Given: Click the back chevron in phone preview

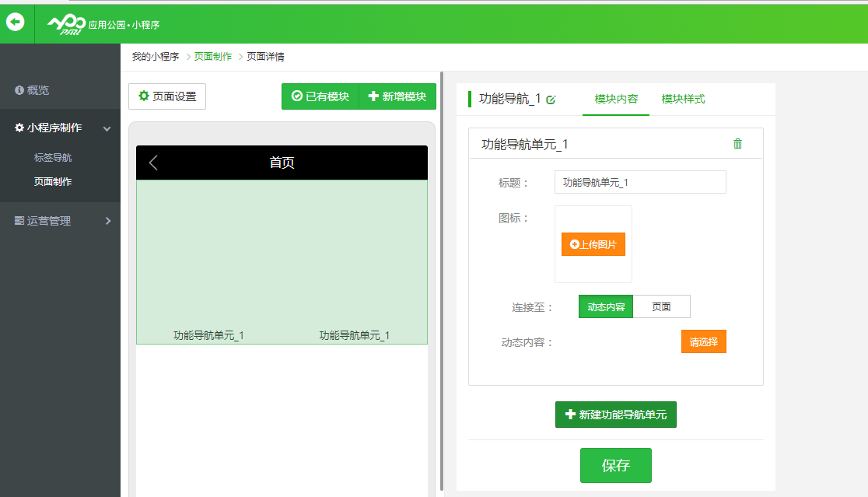Looking at the screenshot, I should (153, 163).
